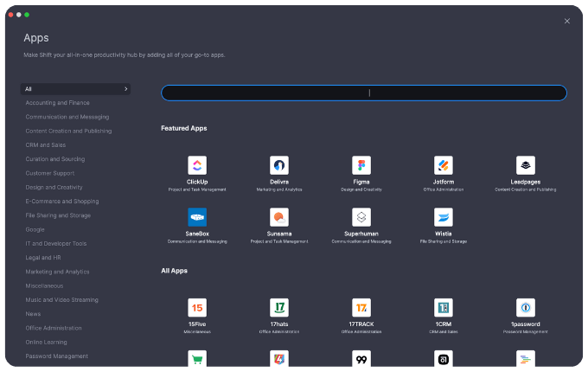The width and height of the screenshot is (588, 372).
Task: Open the ClickUp app icon
Action: click(x=197, y=165)
